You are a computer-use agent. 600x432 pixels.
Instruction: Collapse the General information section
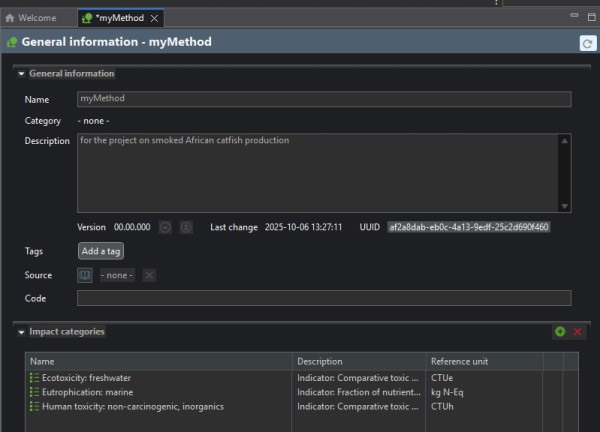[x=21, y=74]
